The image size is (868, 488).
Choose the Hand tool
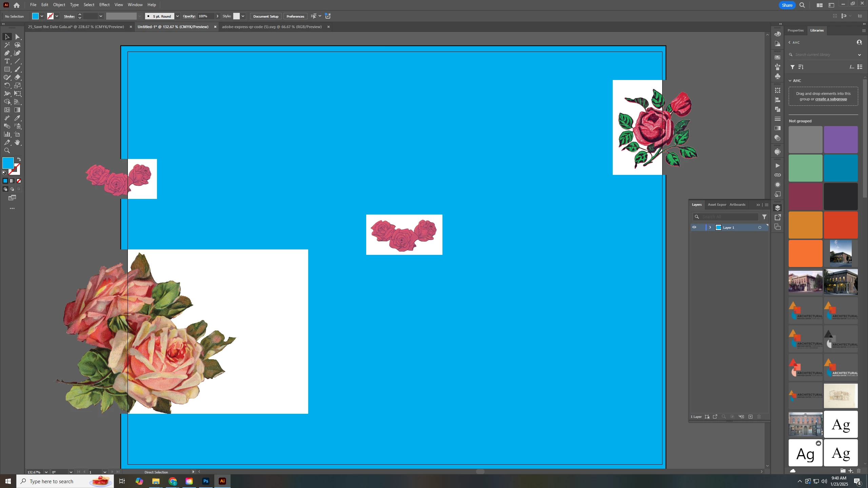(x=17, y=142)
